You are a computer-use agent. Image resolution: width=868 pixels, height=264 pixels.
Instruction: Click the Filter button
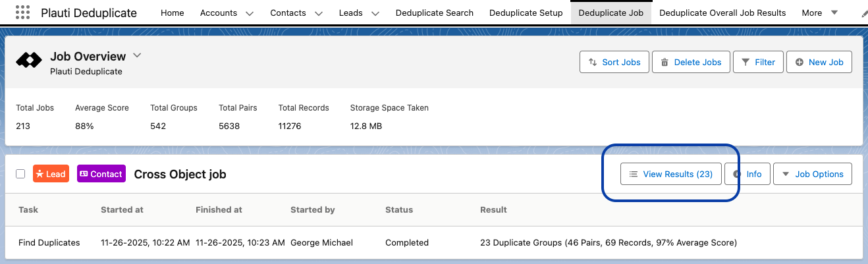click(758, 62)
